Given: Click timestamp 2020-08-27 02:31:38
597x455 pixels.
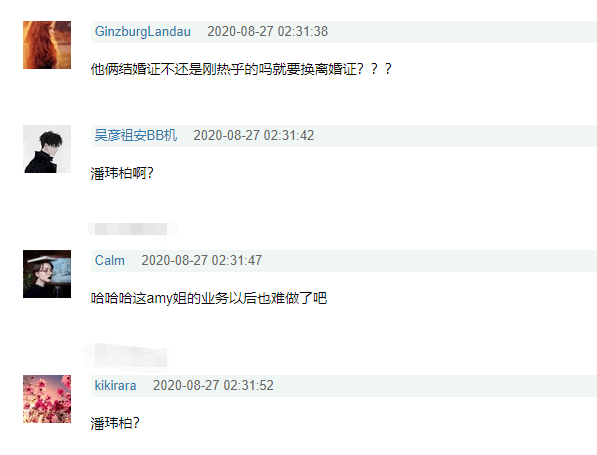Looking at the screenshot, I should tap(267, 32).
